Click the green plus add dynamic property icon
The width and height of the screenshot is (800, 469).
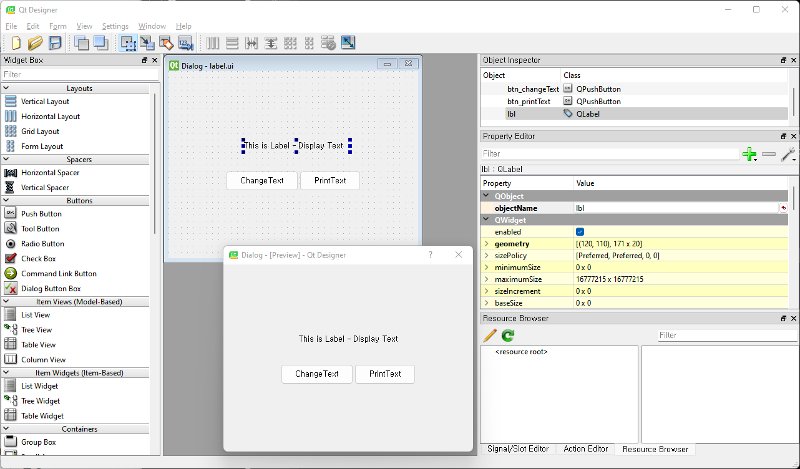point(749,154)
